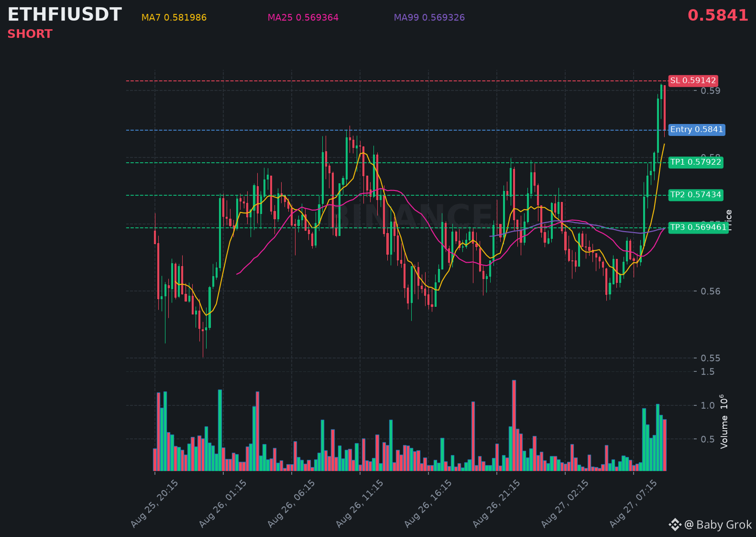Click the Aug 26, 01:15 time label

[223, 504]
